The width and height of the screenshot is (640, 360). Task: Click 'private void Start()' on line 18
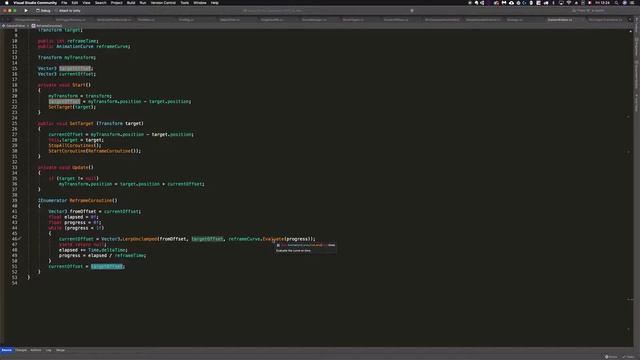click(x=64, y=85)
